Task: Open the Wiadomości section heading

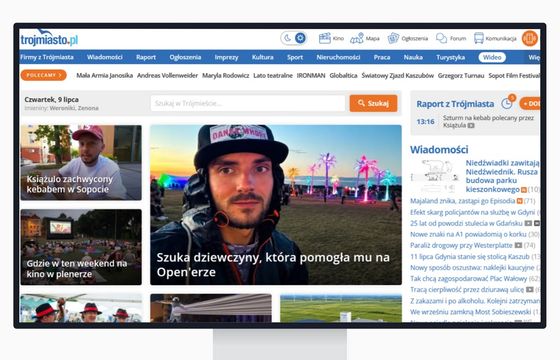Action: pyautogui.click(x=439, y=150)
